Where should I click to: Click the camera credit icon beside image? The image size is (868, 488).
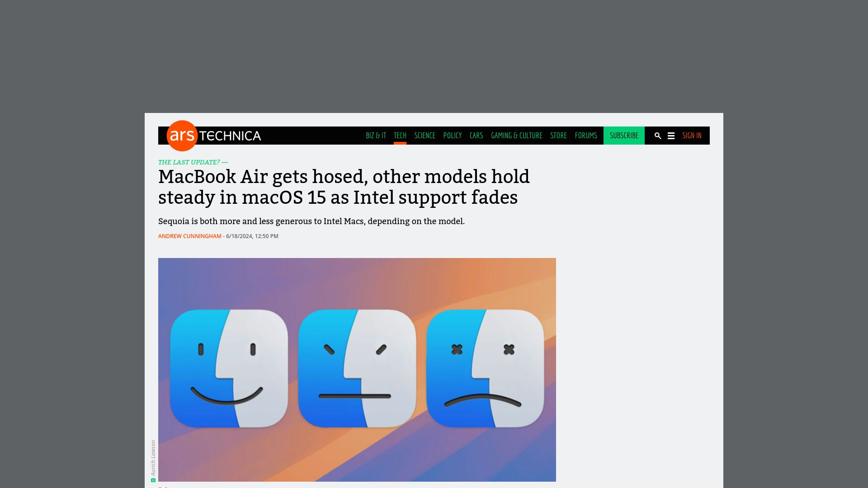click(153, 480)
